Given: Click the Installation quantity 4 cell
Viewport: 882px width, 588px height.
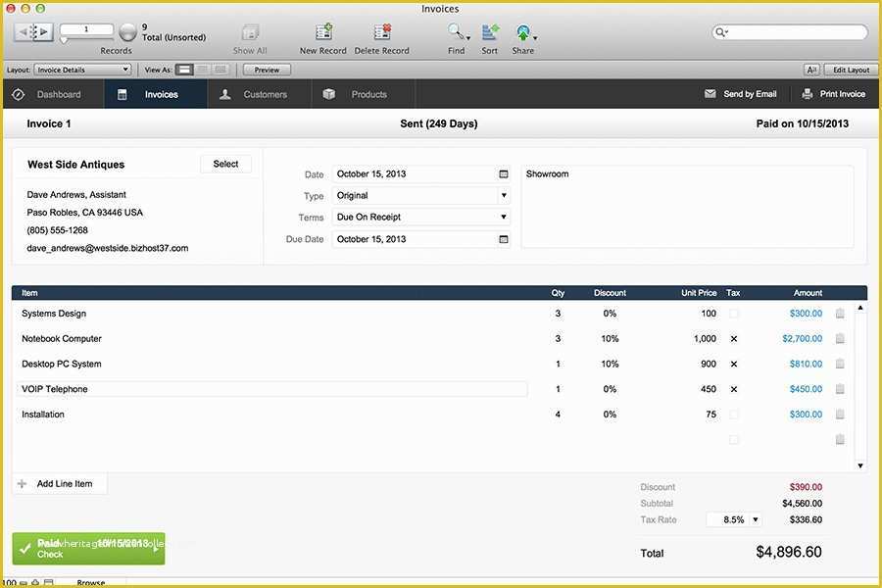Looking at the screenshot, I should (558, 415).
